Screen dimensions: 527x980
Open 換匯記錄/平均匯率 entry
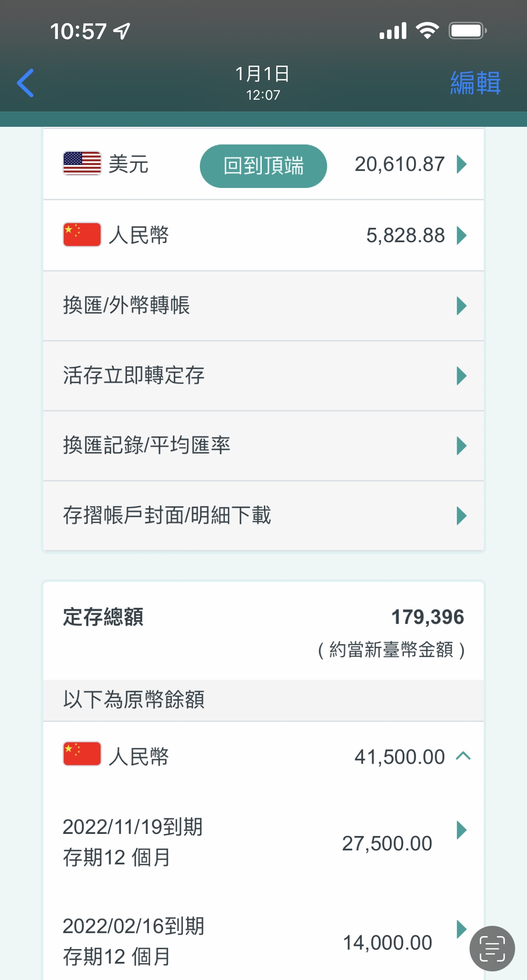pos(263,446)
